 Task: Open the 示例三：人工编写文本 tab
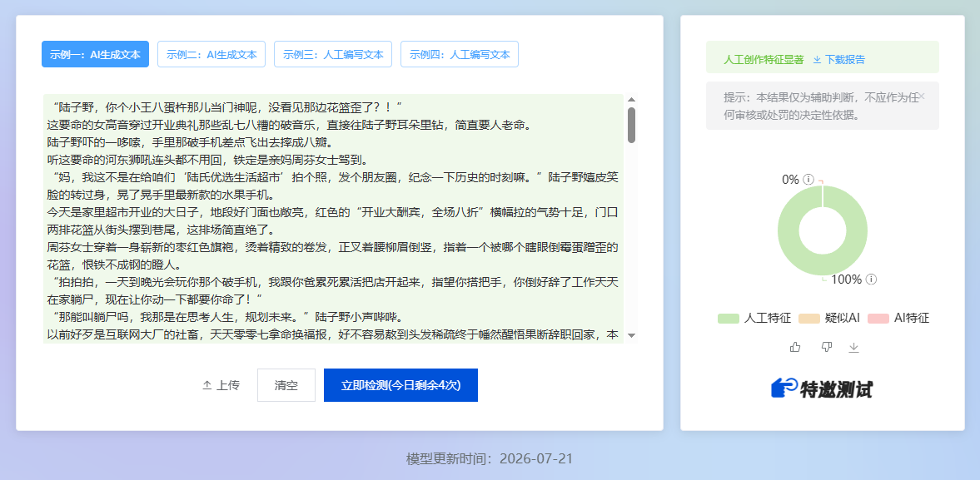pyautogui.click(x=333, y=54)
